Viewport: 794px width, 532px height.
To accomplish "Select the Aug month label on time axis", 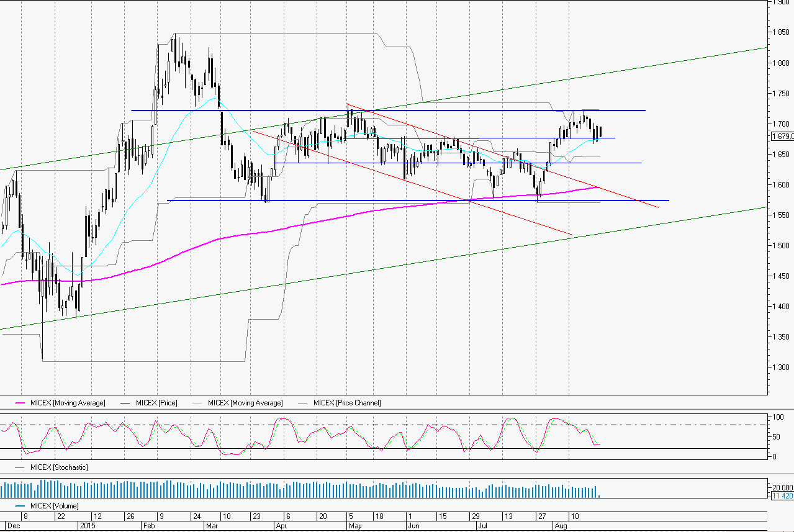I will (x=561, y=525).
